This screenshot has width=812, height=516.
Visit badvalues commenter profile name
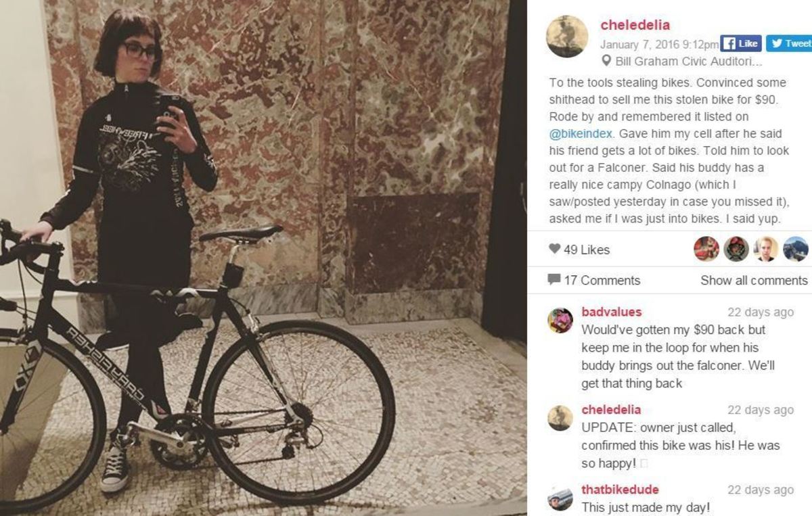coord(612,312)
